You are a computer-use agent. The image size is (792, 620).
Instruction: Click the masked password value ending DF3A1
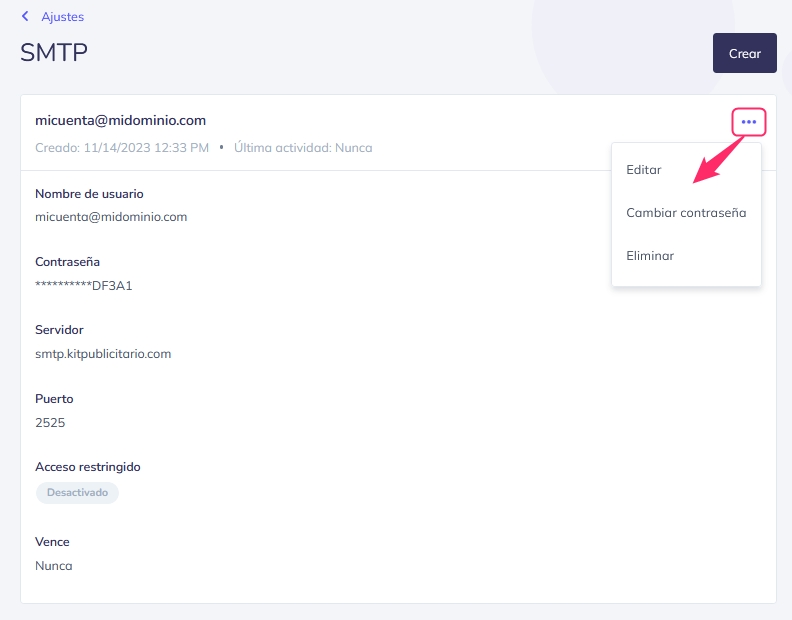pos(84,286)
